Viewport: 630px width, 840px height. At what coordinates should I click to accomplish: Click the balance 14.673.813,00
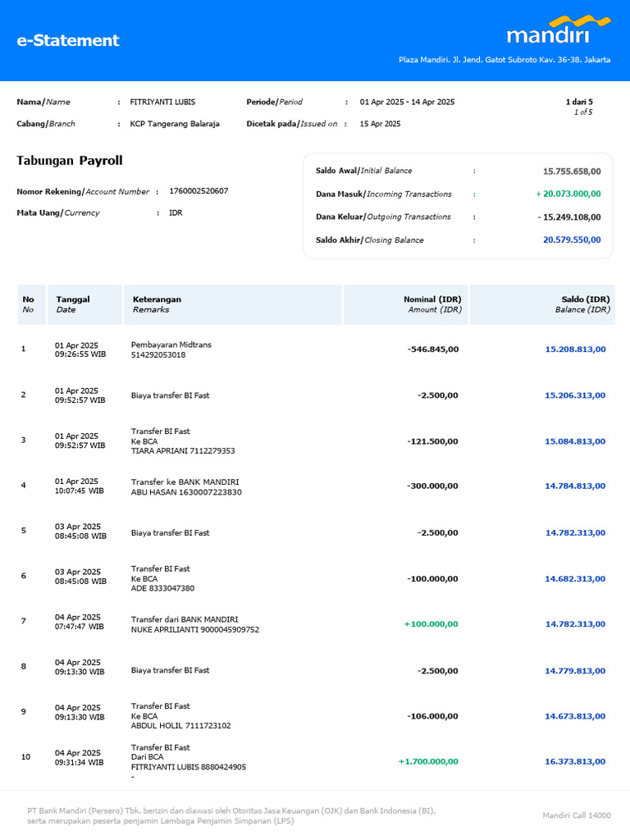tap(575, 716)
